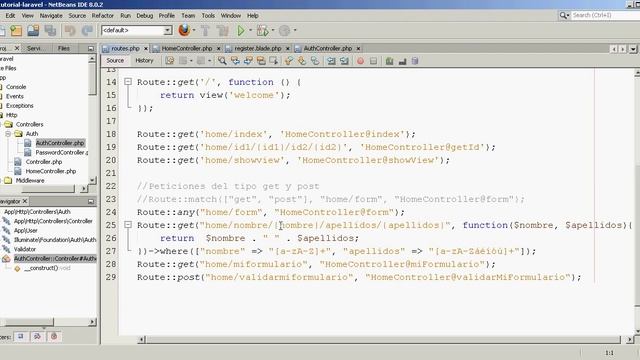Screen dimensions: 640x360
Task: Open the Refactor menu
Action: click(x=102, y=16)
